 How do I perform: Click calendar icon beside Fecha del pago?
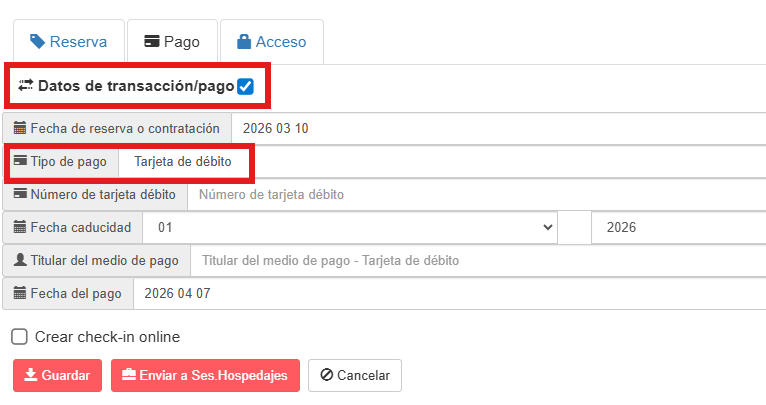click(x=20, y=293)
